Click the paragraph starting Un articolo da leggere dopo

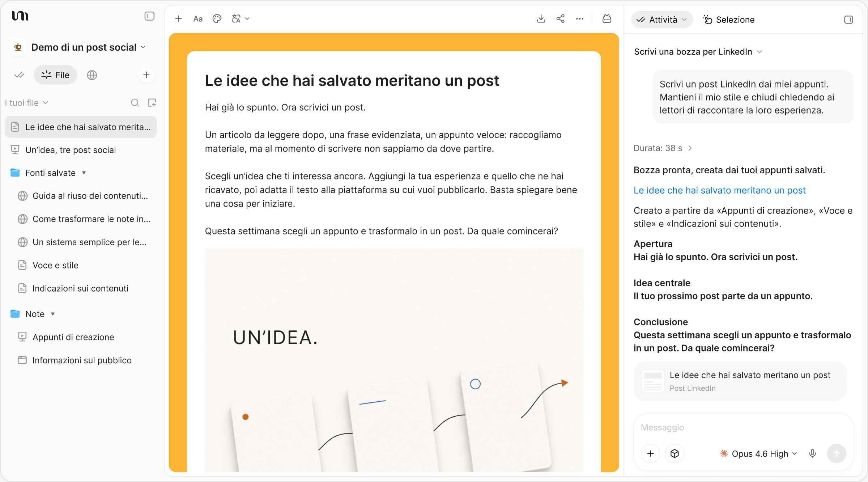click(383, 141)
